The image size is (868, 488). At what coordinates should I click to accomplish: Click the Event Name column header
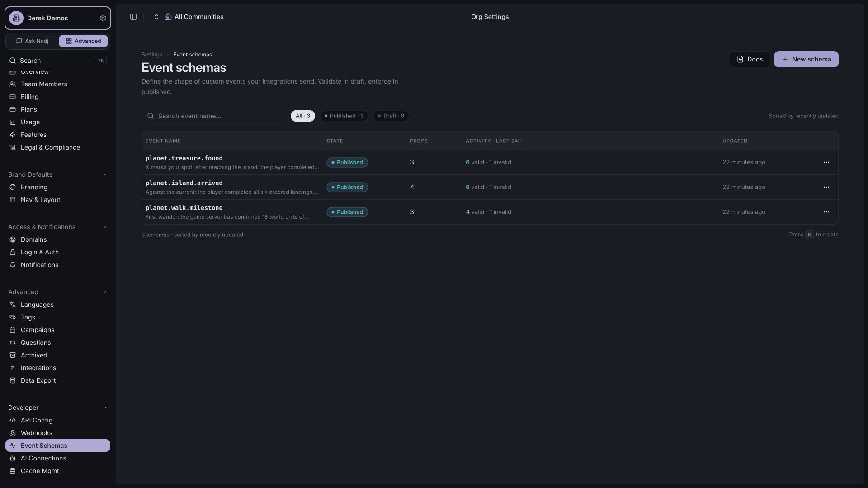click(163, 141)
